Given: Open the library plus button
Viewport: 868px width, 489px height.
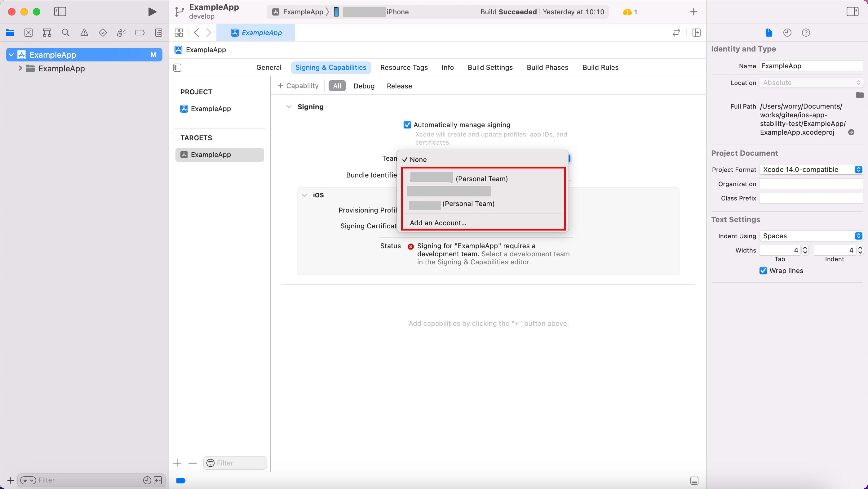Looking at the screenshot, I should pos(693,12).
